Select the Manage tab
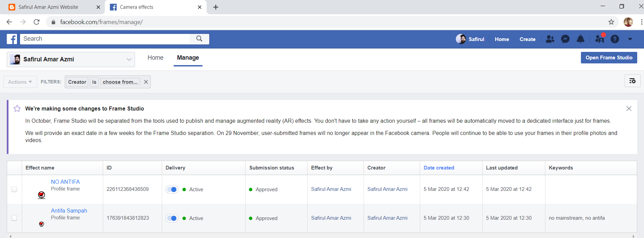The image size is (644, 238). click(x=188, y=58)
